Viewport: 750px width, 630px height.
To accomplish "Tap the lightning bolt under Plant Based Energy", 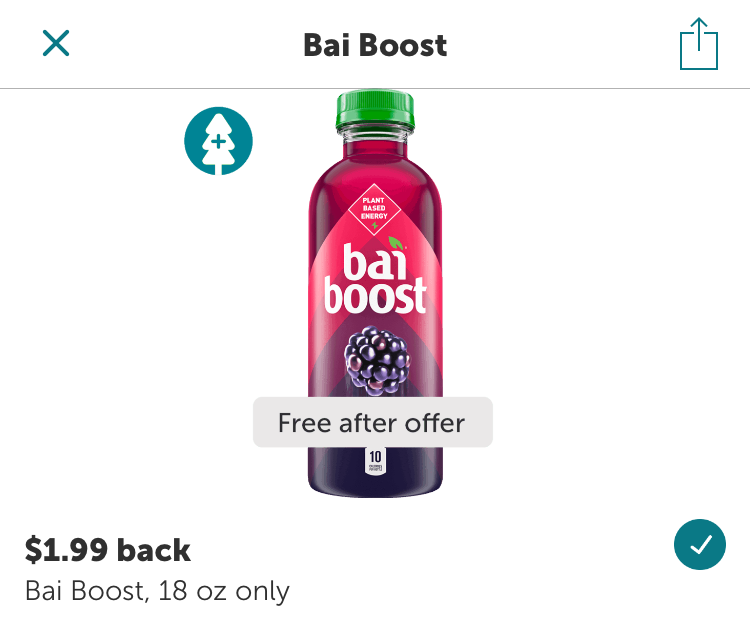I will coord(372,225).
